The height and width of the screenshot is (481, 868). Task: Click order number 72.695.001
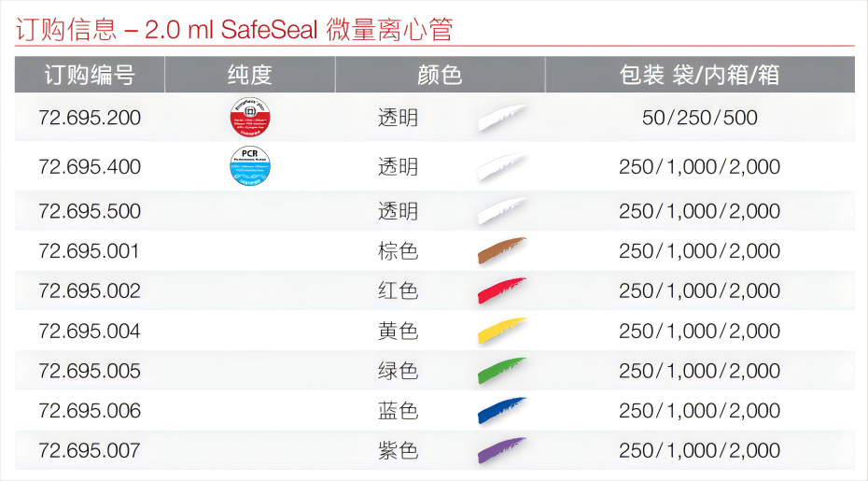click(x=90, y=251)
